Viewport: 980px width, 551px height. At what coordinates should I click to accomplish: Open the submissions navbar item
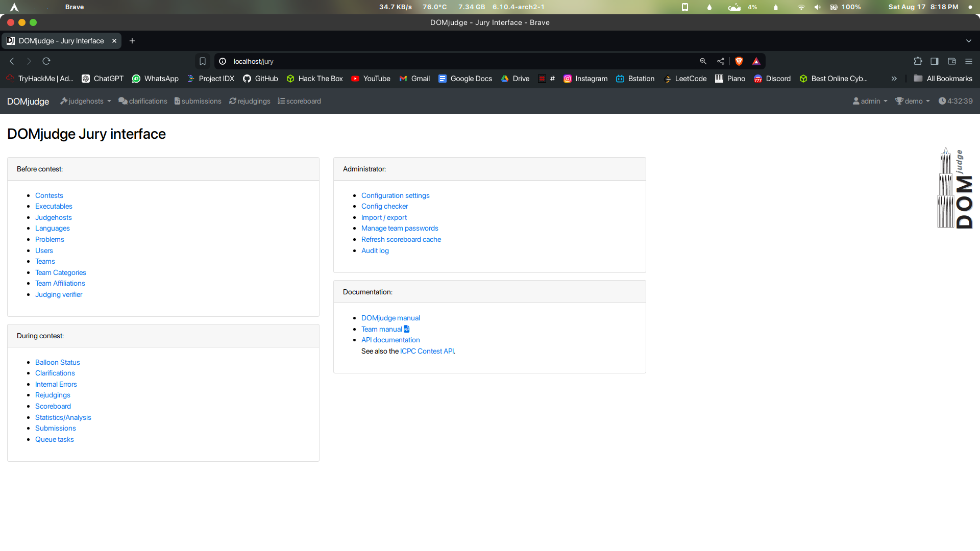[x=198, y=101]
